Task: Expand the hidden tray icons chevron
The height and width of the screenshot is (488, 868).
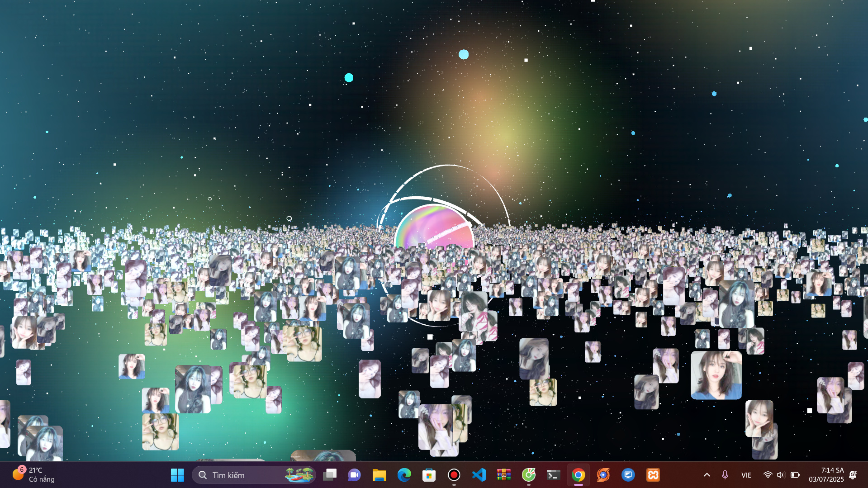Action: [707, 475]
